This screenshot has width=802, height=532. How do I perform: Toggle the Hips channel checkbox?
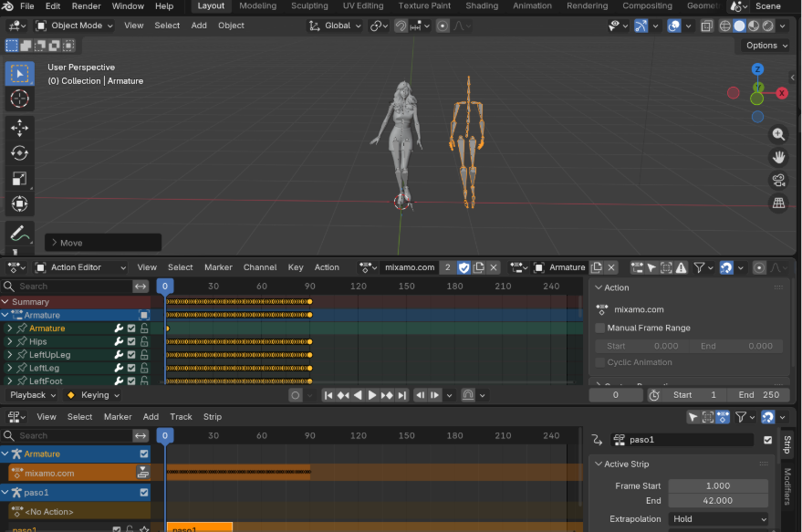point(131,341)
